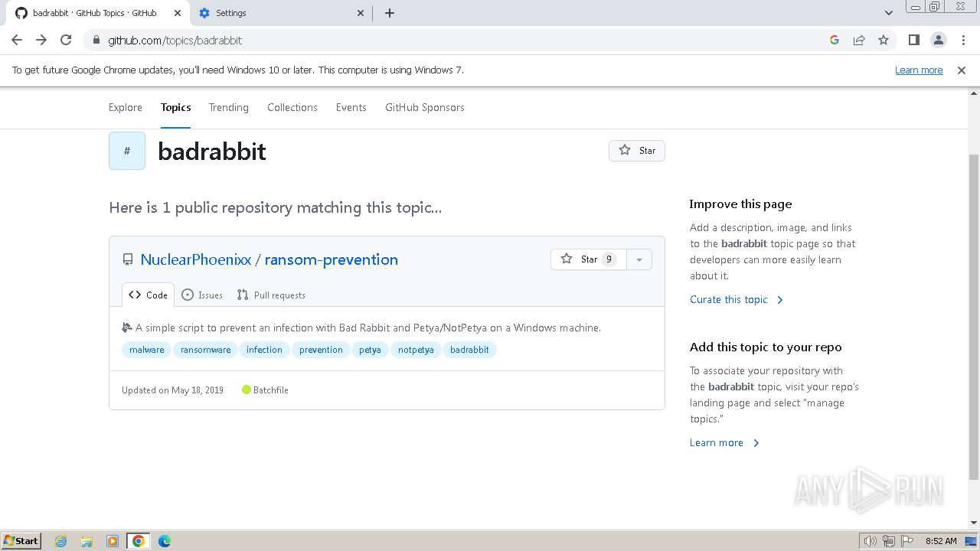This screenshot has height=551, width=980.
Task: Star the badrabbit topic
Action: pyautogui.click(x=637, y=151)
